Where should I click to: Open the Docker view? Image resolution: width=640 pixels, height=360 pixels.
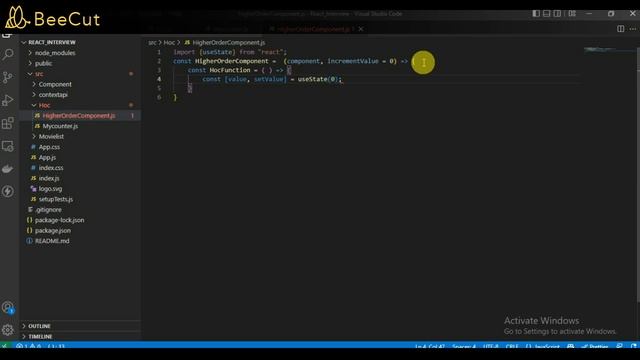[x=8, y=169]
